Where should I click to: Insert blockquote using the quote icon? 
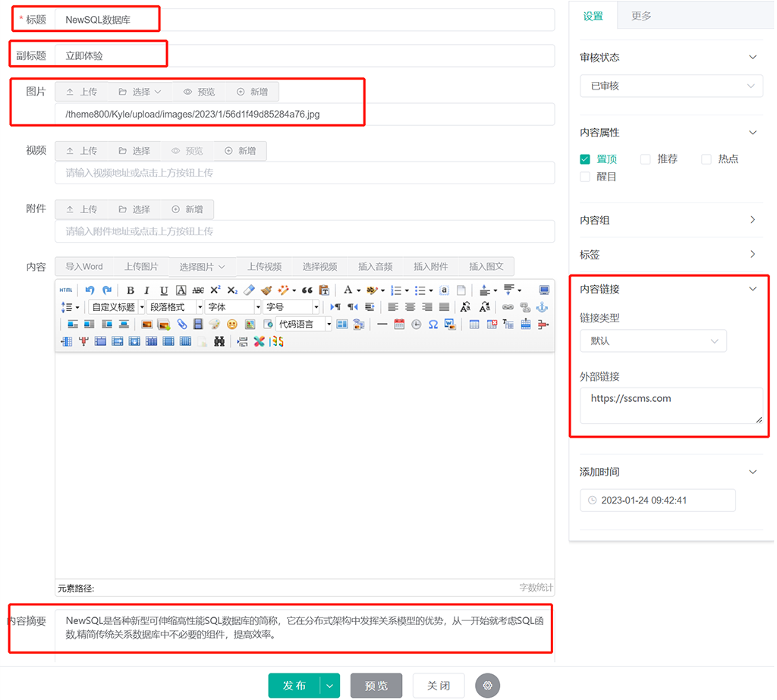pos(307,290)
